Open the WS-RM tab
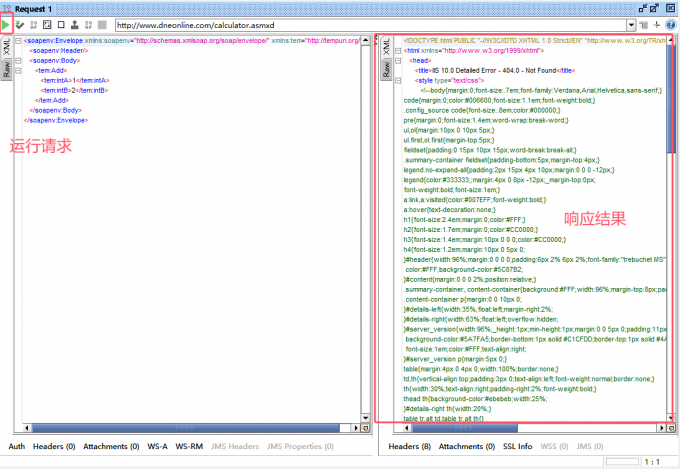This screenshot has height=469, width=680. pos(189,446)
